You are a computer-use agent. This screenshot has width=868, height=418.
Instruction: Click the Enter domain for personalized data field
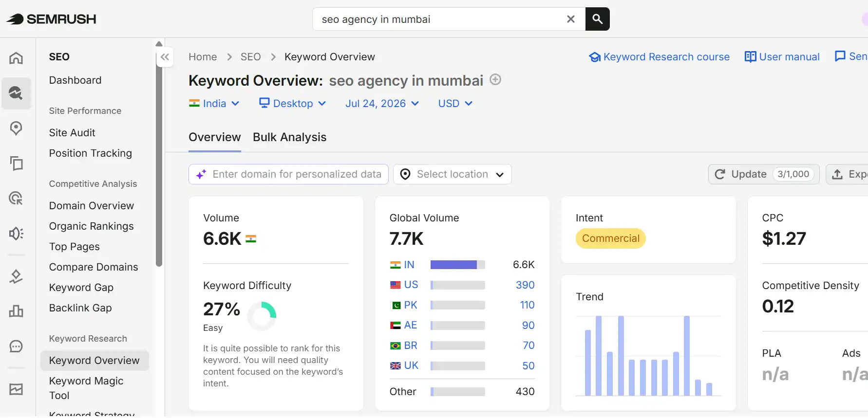pos(288,174)
